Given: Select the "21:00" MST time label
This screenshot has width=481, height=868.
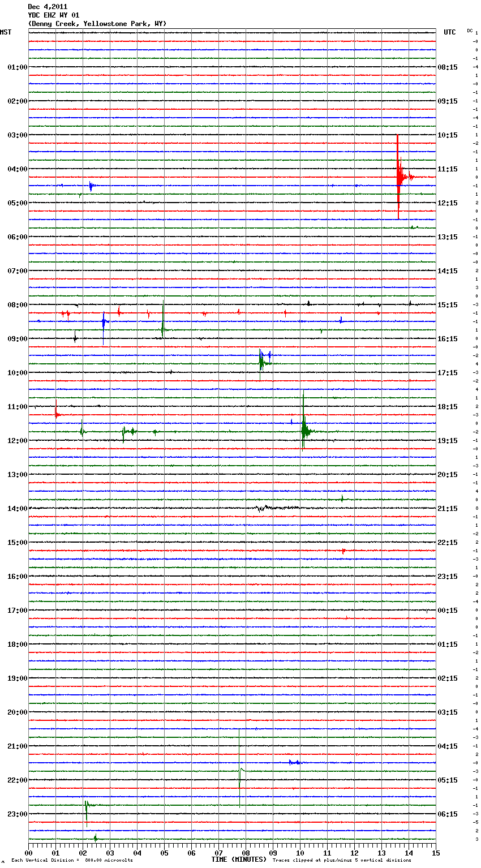Looking at the screenshot, I should [x=18, y=746].
